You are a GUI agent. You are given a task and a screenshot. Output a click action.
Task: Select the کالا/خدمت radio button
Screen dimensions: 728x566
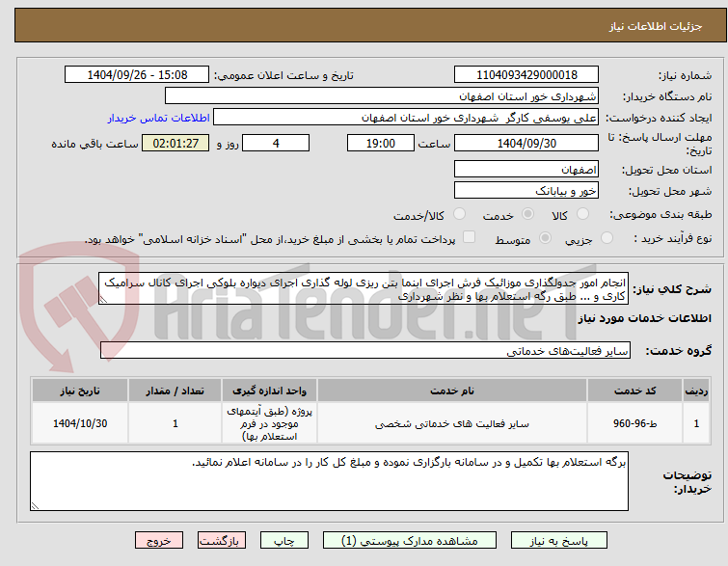(459, 214)
